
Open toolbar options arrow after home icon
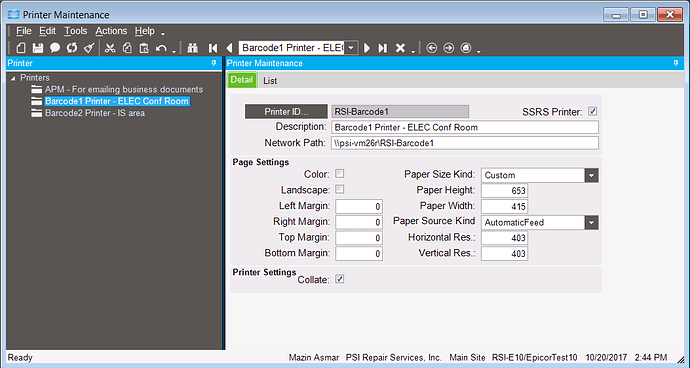coord(478,51)
